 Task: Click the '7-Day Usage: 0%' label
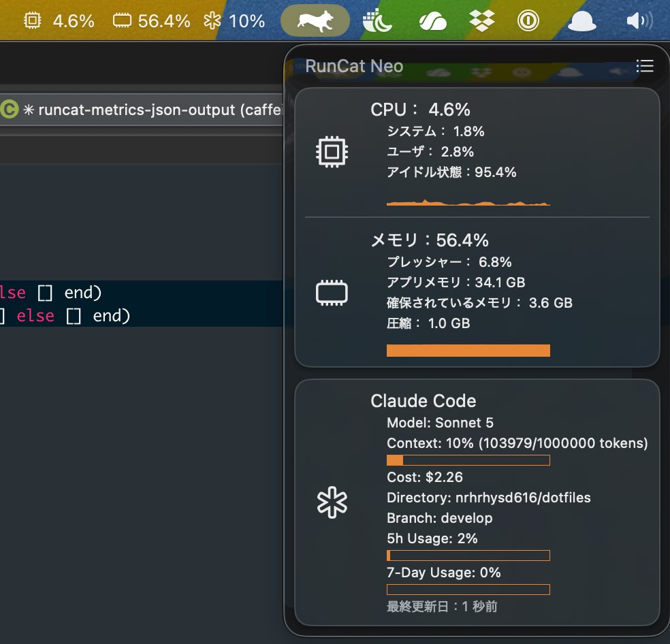(x=443, y=573)
